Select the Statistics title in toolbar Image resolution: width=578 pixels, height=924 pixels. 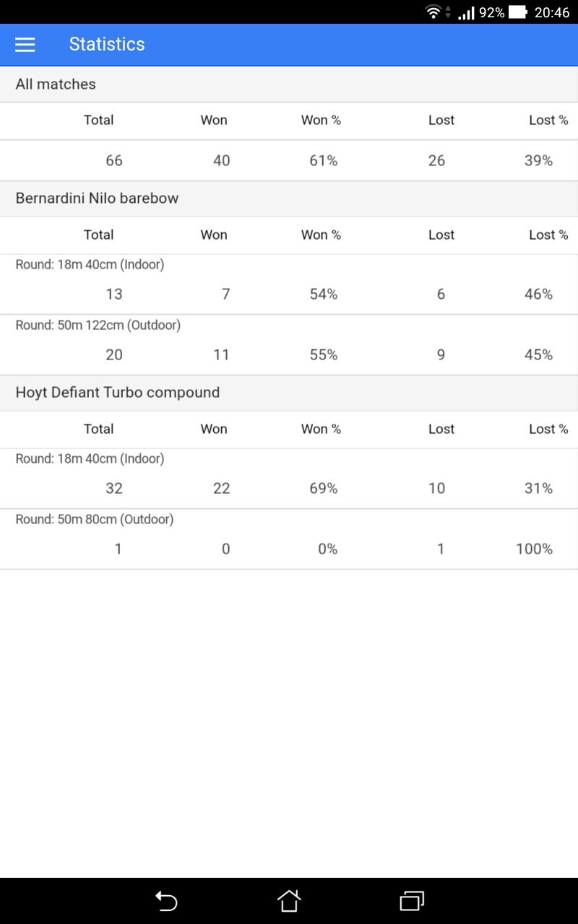click(107, 44)
